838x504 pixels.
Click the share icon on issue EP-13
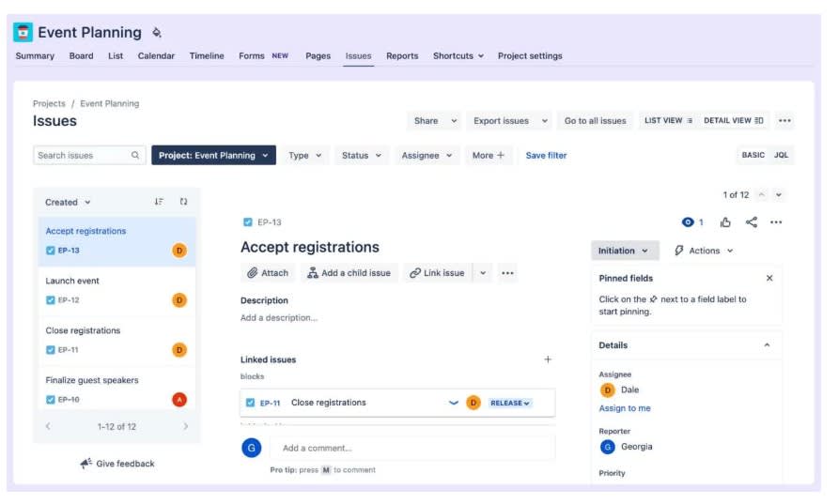(752, 222)
